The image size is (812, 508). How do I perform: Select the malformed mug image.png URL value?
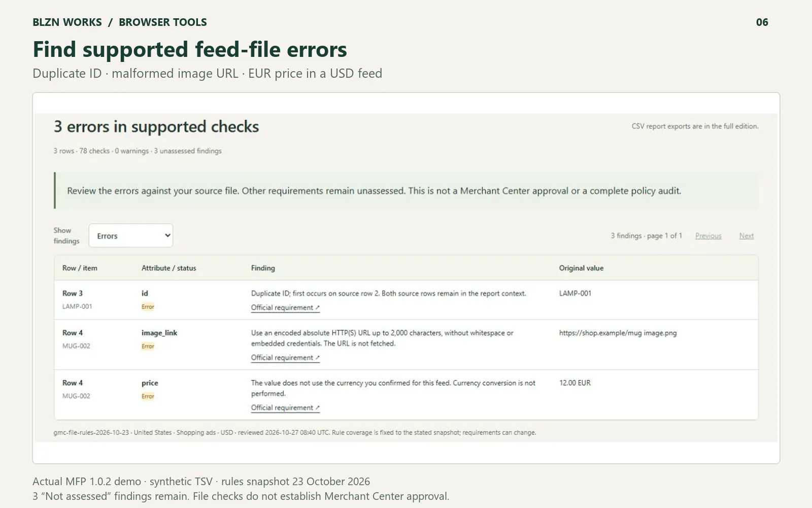tap(618, 333)
